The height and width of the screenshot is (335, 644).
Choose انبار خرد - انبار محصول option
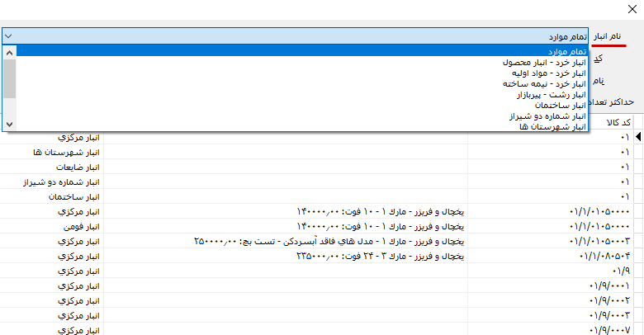point(545,62)
